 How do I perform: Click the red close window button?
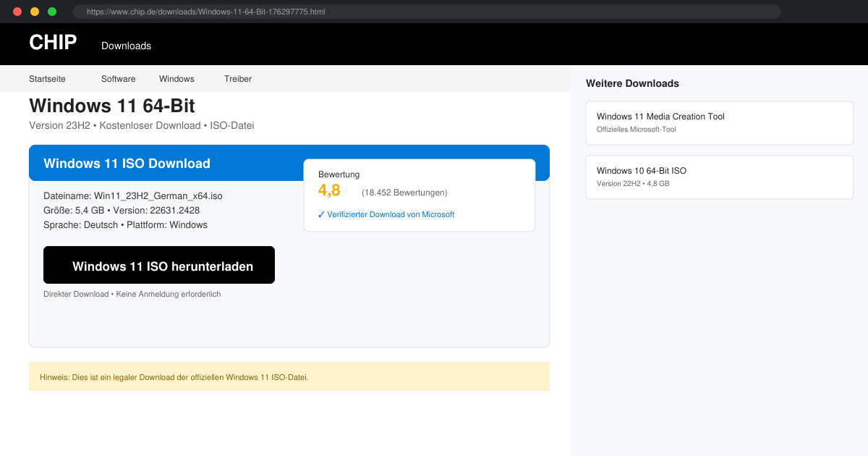coord(17,12)
